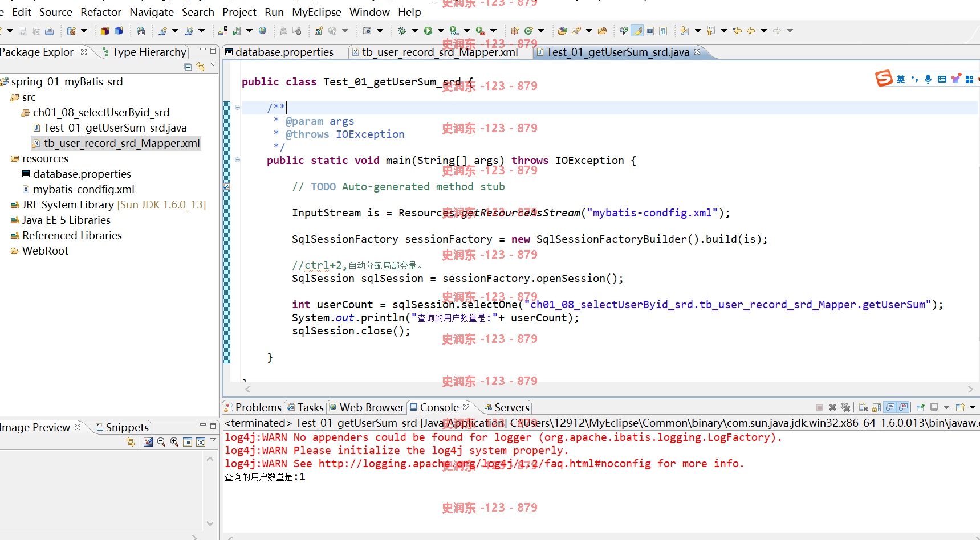
Task: Toggle Show Console on Standard Out change
Action: click(890, 407)
